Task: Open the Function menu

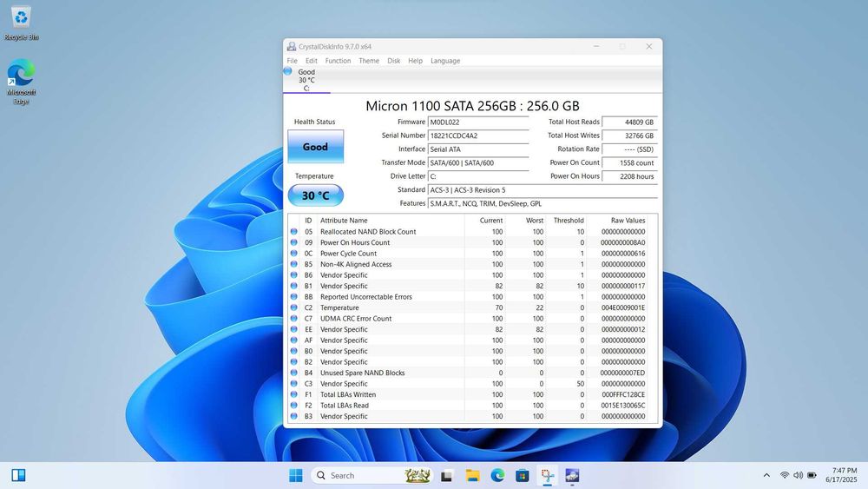Action: click(338, 61)
